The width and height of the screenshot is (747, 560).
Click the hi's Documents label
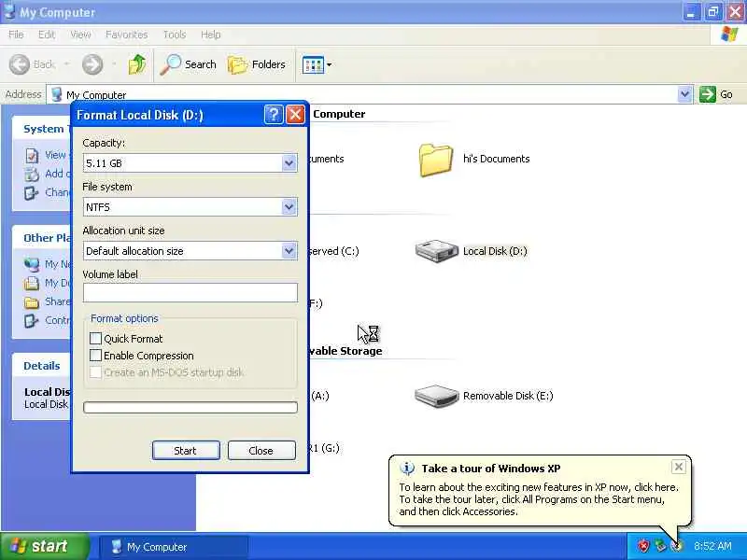496,159
